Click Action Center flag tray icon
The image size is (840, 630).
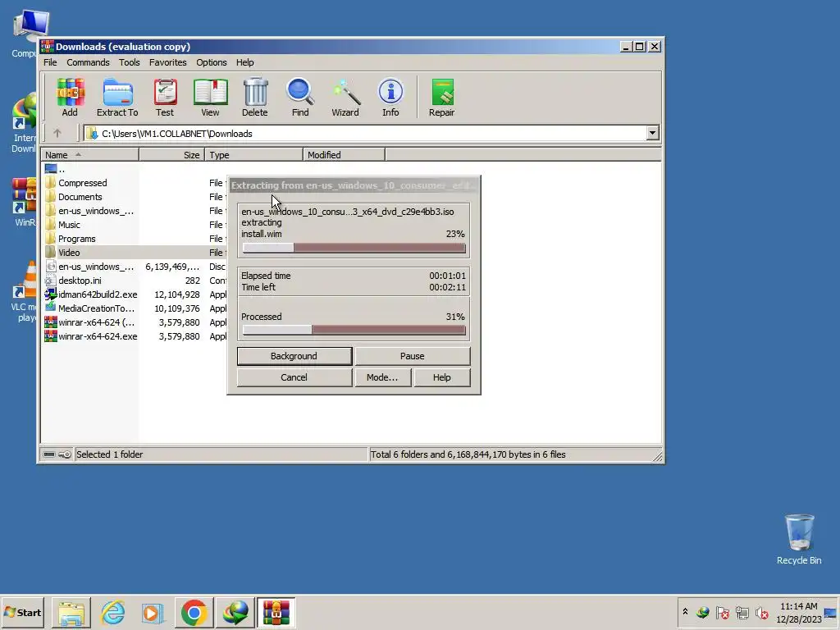pyautogui.click(x=722, y=612)
